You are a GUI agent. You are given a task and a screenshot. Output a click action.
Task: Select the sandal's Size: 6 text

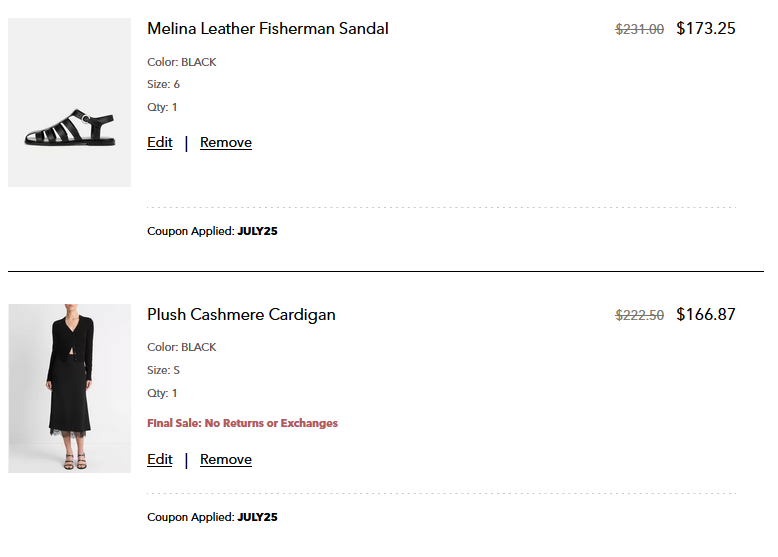pos(163,84)
